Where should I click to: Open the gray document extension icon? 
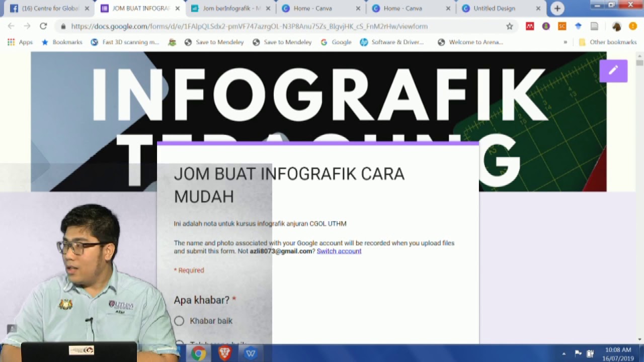[x=594, y=26]
